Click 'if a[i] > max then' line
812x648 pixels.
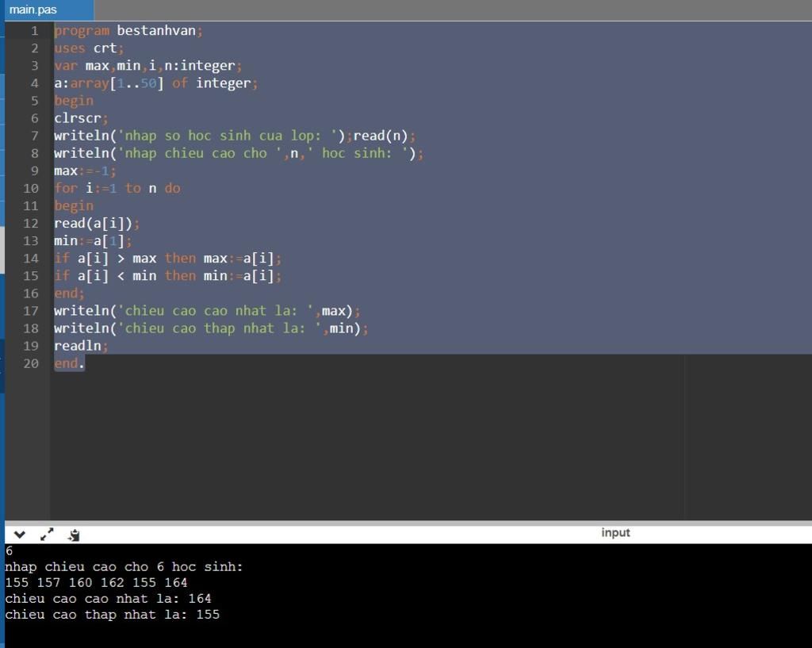coord(168,259)
